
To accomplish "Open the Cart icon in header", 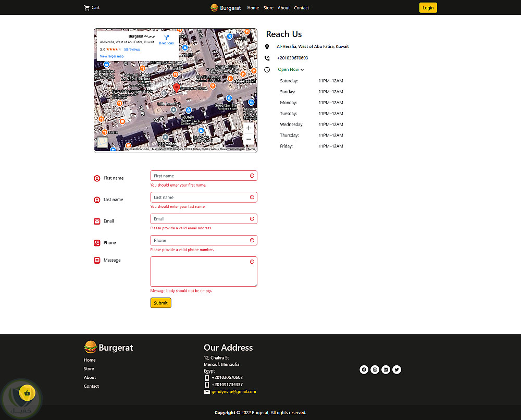I will (x=86, y=8).
